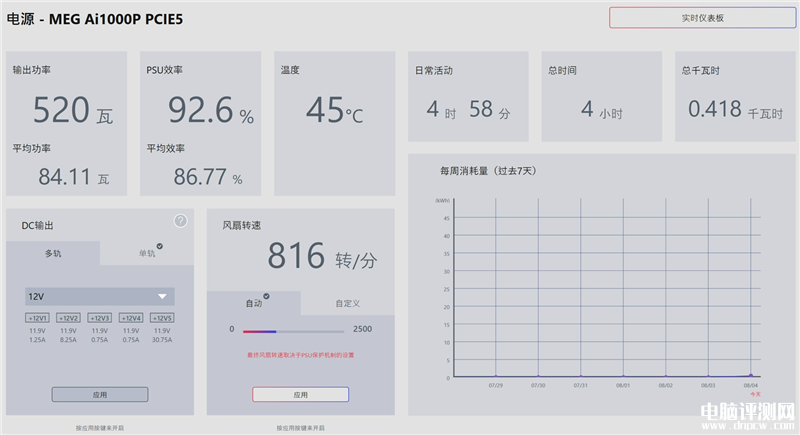Switch fan mode to 自动 tab
800x435 pixels.
tap(254, 303)
